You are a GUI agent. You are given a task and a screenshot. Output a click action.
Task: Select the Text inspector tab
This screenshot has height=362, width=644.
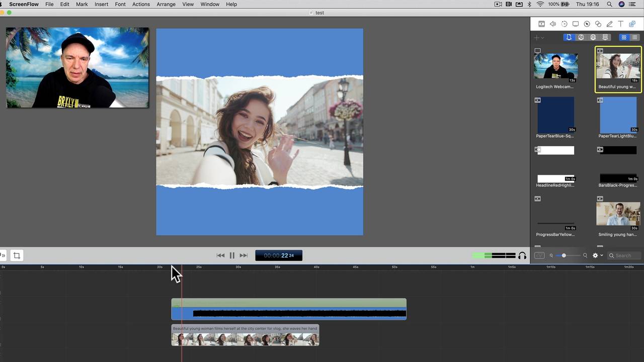pyautogui.click(x=620, y=24)
